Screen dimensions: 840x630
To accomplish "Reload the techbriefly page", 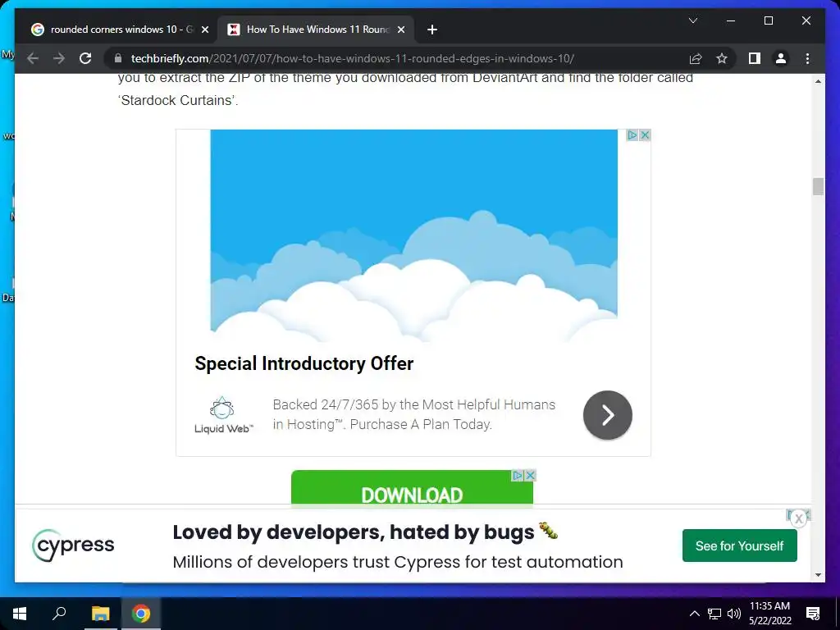I will [85, 58].
